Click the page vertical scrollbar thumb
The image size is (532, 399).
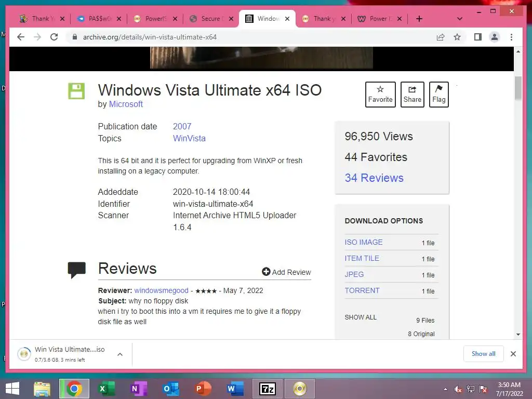pyautogui.click(x=518, y=88)
